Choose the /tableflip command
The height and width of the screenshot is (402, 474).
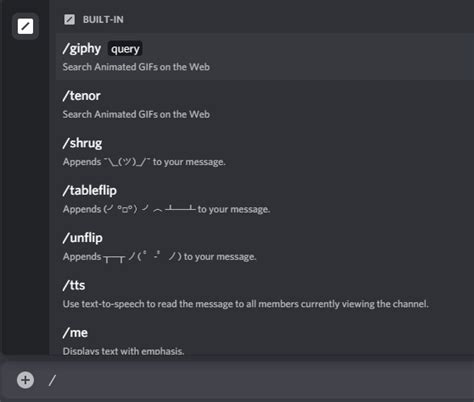coord(265,199)
